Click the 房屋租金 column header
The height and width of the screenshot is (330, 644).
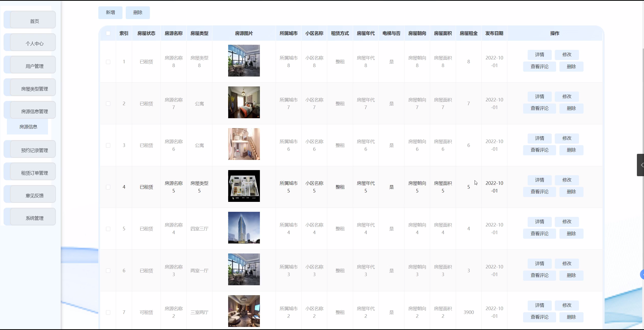[468, 33]
